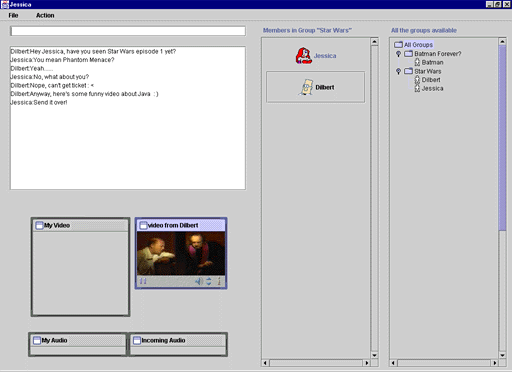Minimize the Jessica window
512x372 pixels.
coord(489,4)
